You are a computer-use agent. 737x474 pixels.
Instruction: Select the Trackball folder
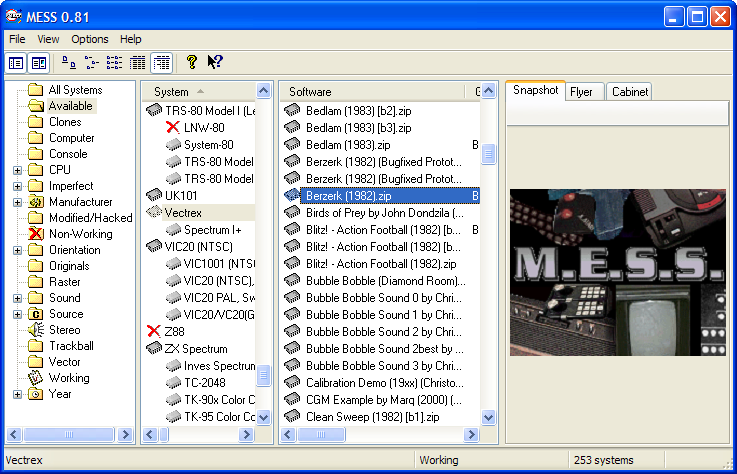click(71, 346)
